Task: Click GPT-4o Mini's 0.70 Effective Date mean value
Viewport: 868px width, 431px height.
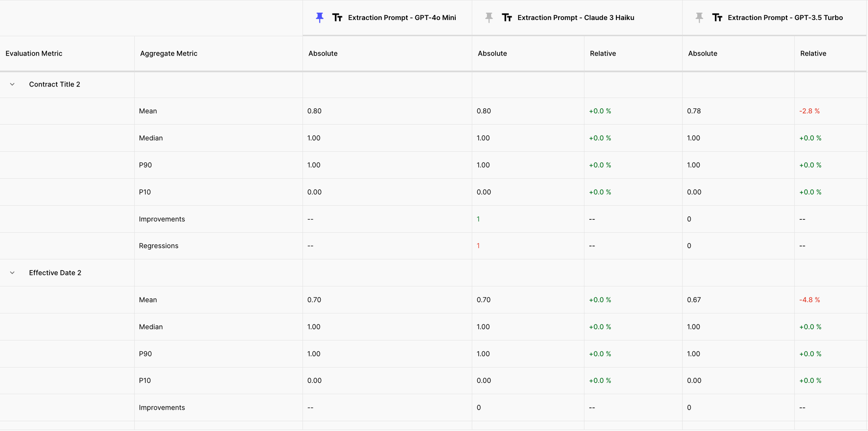Action: (314, 300)
